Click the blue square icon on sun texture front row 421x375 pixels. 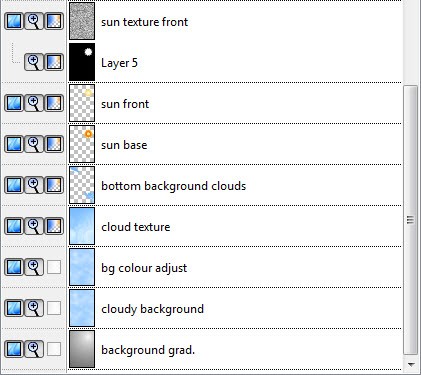[x=14, y=21]
